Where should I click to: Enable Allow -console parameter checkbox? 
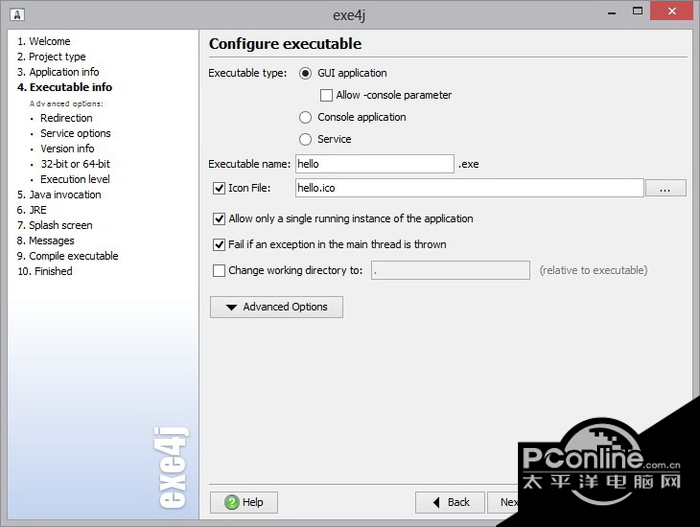point(326,95)
